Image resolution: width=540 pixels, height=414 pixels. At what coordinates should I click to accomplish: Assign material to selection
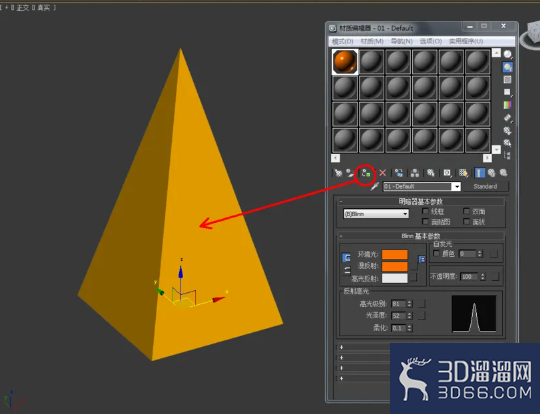point(366,173)
